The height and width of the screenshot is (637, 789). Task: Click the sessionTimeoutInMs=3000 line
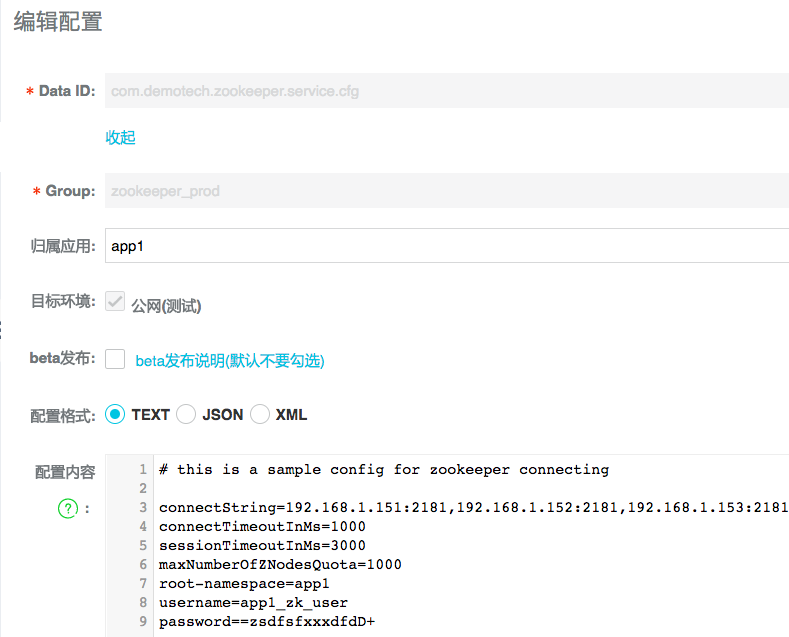pyautogui.click(x=262, y=545)
